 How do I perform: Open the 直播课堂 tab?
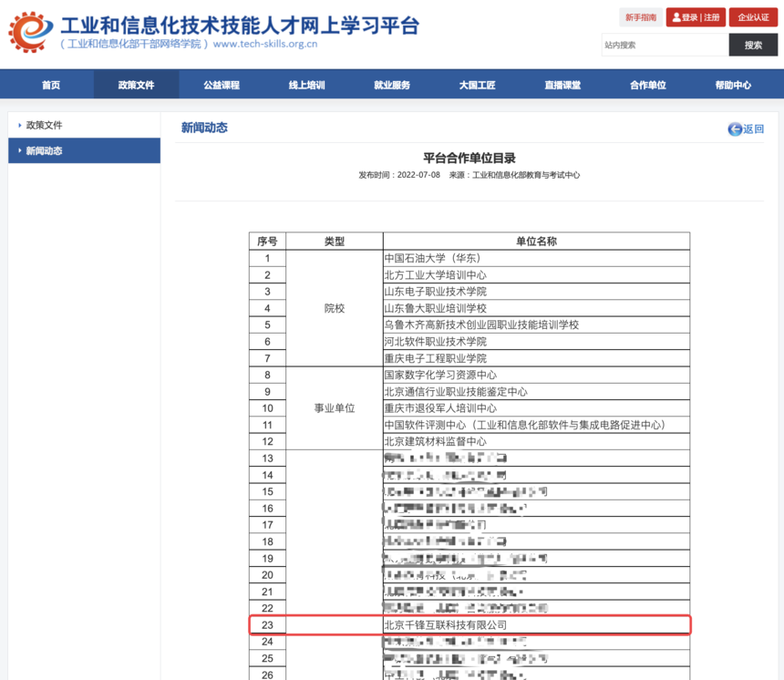pyautogui.click(x=562, y=85)
